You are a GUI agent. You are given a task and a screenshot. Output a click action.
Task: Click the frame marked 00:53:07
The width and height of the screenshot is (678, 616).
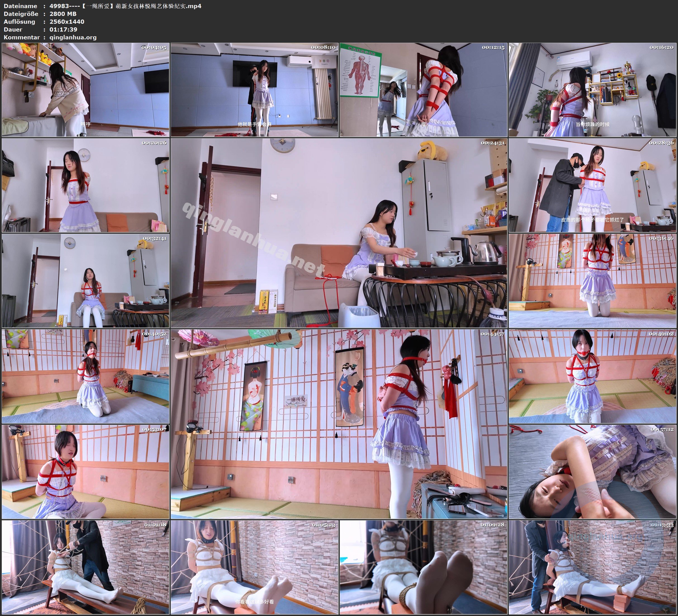click(85, 471)
